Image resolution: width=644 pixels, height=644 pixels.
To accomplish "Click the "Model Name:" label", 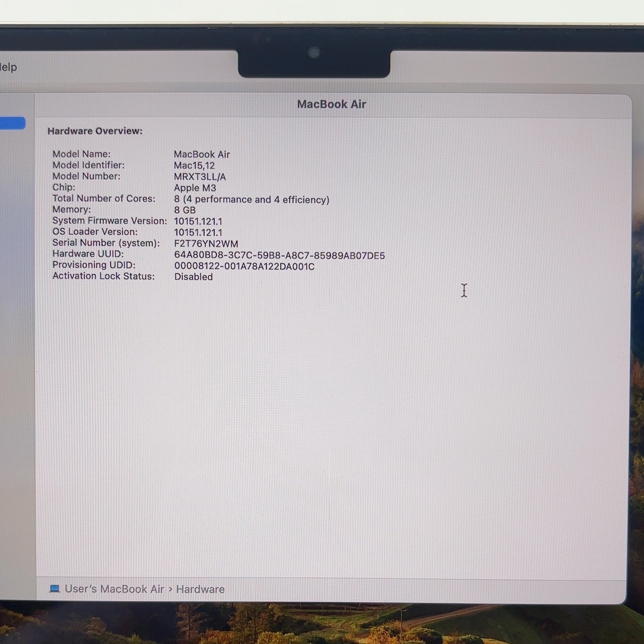I will [82, 154].
